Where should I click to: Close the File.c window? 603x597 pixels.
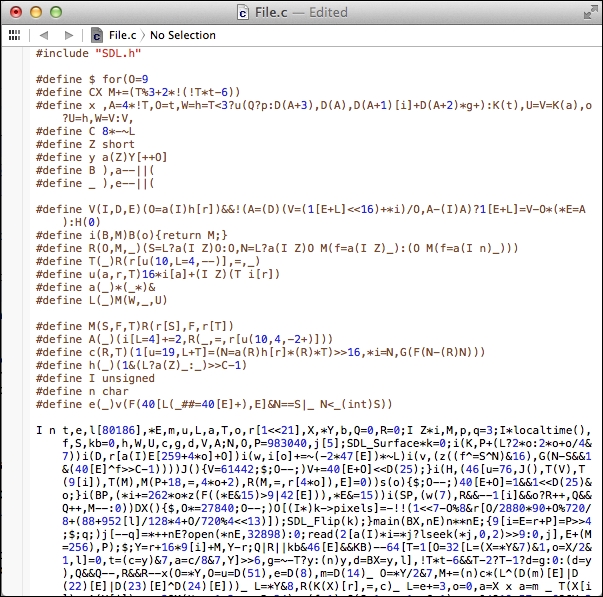pyautogui.click(x=13, y=12)
